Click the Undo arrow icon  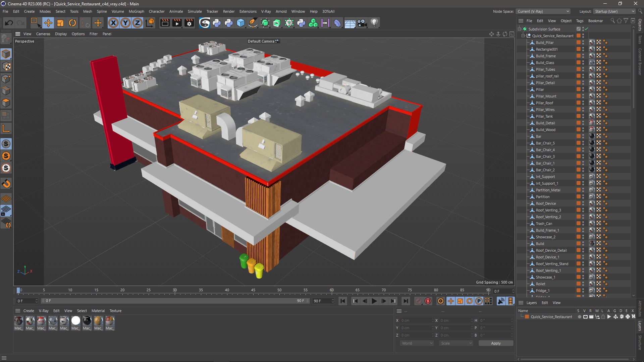click(x=9, y=23)
